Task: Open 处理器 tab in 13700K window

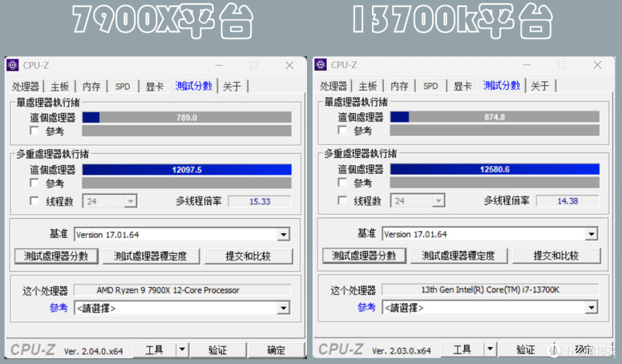Action: coord(333,86)
